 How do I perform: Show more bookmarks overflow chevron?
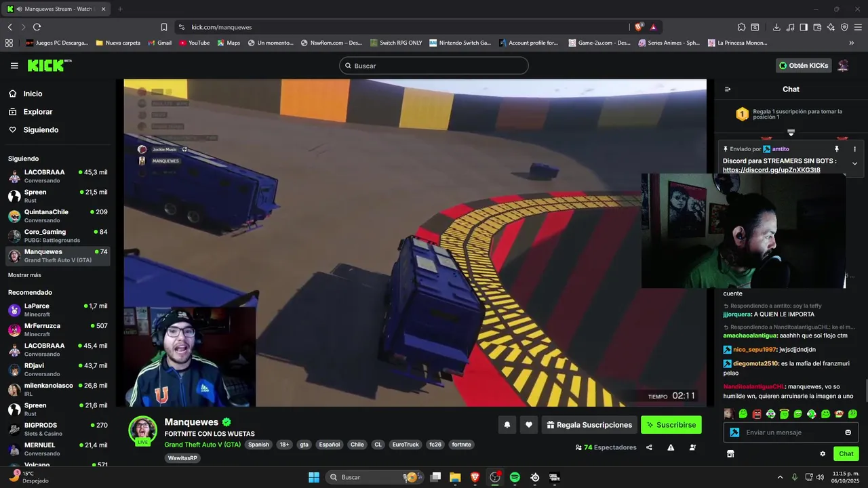pyautogui.click(x=852, y=43)
